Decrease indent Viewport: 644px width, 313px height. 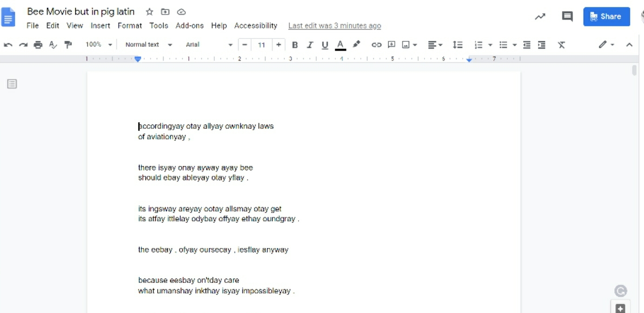527,45
